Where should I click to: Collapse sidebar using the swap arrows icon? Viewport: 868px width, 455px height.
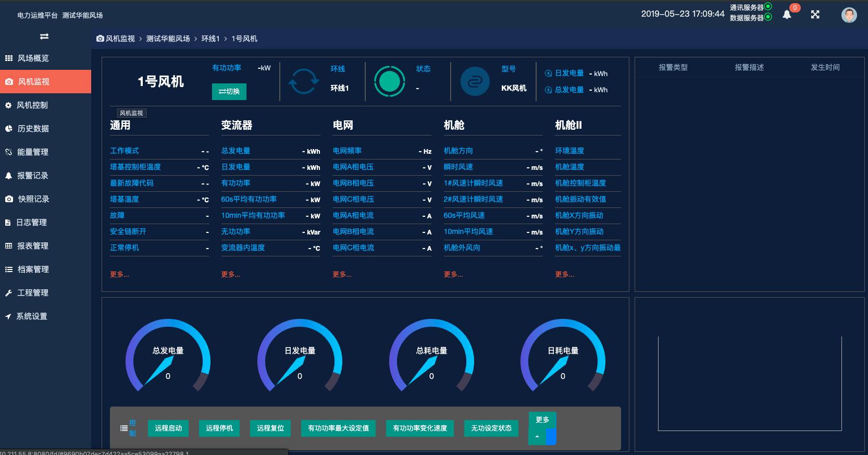point(44,36)
